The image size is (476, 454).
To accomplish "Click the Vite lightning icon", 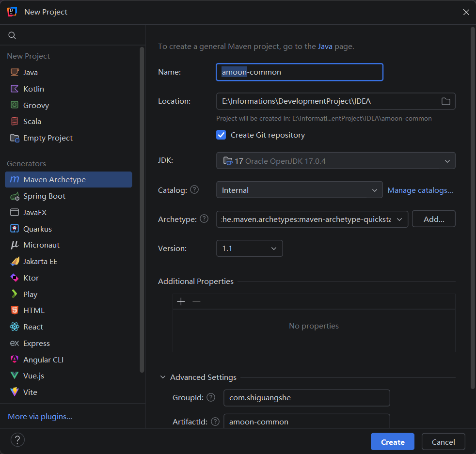I will (15, 392).
